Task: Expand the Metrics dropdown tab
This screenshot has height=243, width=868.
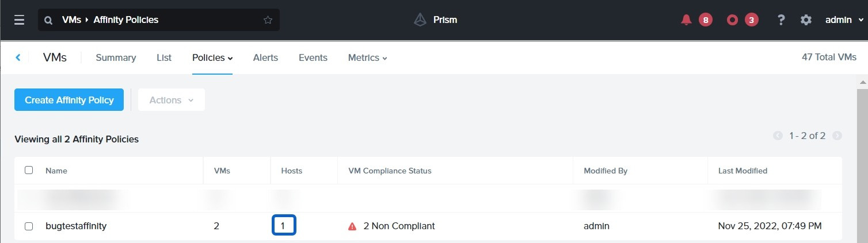Action: click(x=367, y=57)
